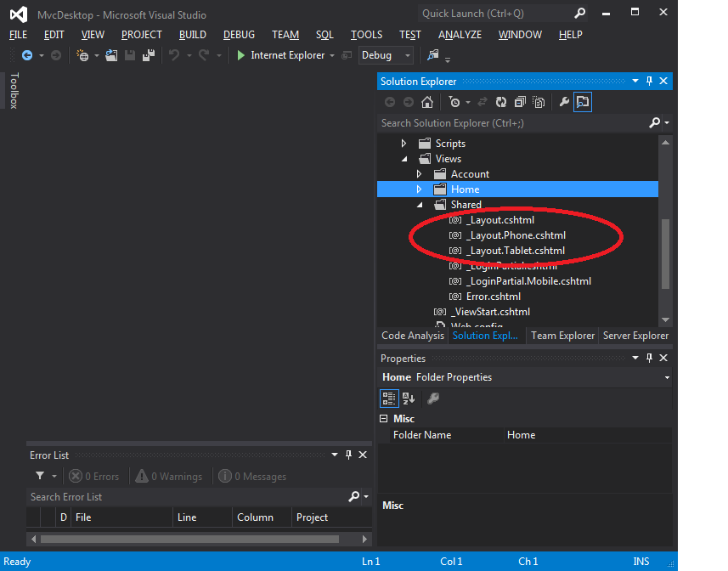The height and width of the screenshot is (571, 728).
Task: Click Solution Explorer scroll down arrow
Action: coord(665,319)
